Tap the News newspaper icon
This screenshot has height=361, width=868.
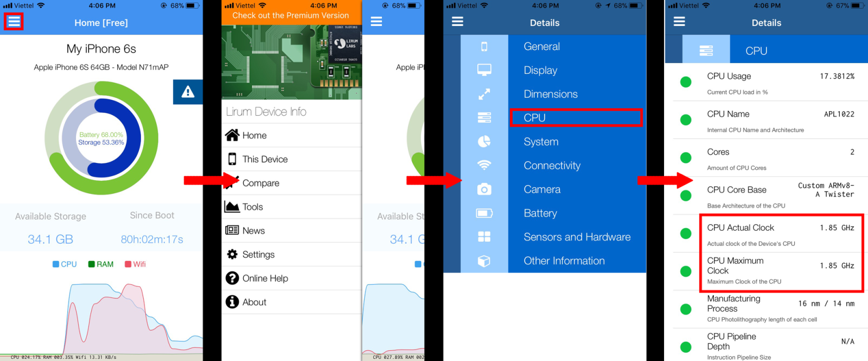(232, 230)
